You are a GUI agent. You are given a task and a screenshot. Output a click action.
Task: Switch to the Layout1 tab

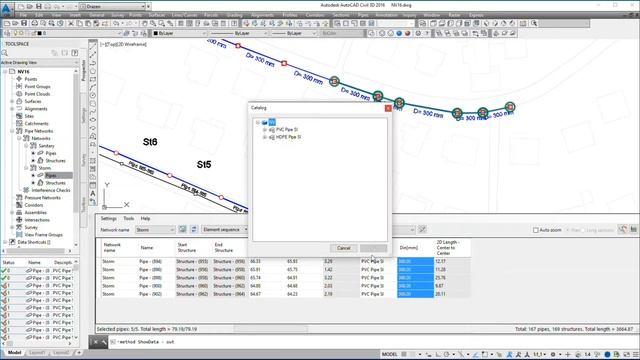click(37, 353)
